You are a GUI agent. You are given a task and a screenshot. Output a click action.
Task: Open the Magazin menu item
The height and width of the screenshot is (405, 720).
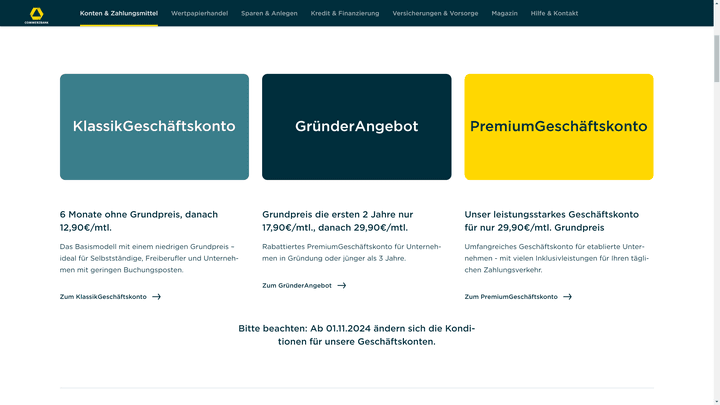click(x=504, y=13)
